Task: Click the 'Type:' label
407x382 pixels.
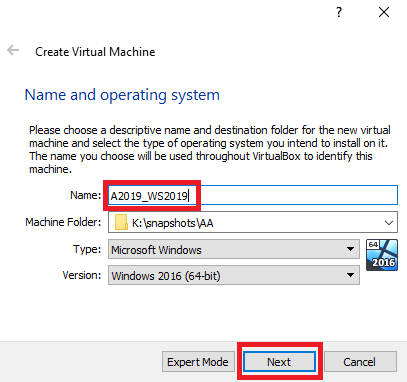Action: pyautogui.click(x=87, y=249)
